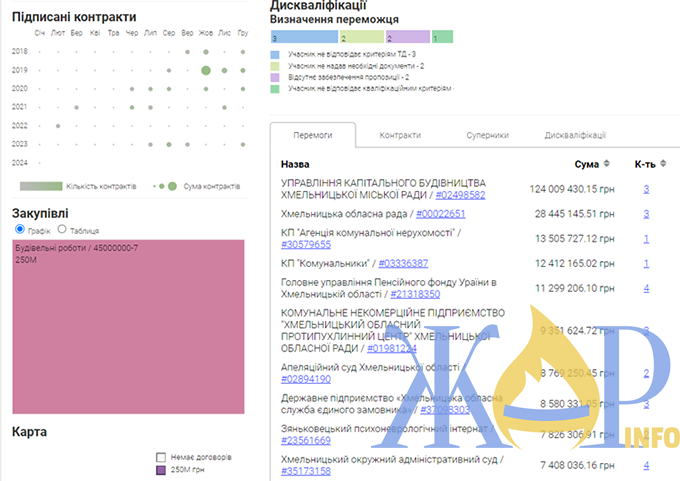Sort table by К-ть column arrow
680x481 pixels.
663,164
